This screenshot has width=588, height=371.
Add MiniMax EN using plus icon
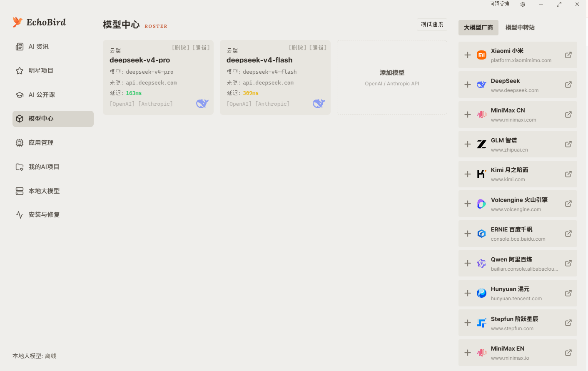468,353
